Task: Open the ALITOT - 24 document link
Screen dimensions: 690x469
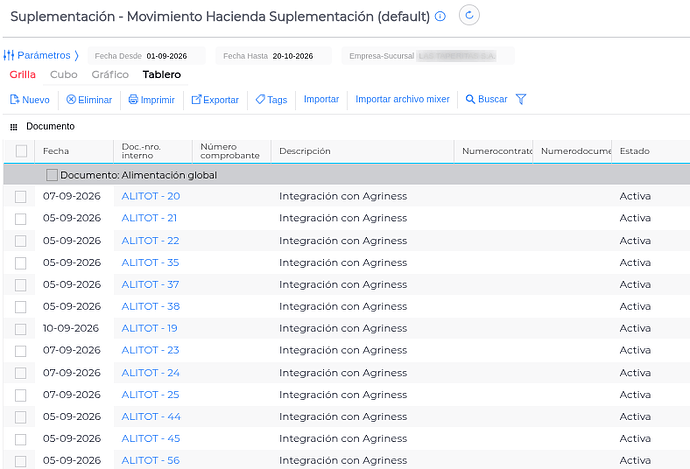Action: (150, 373)
